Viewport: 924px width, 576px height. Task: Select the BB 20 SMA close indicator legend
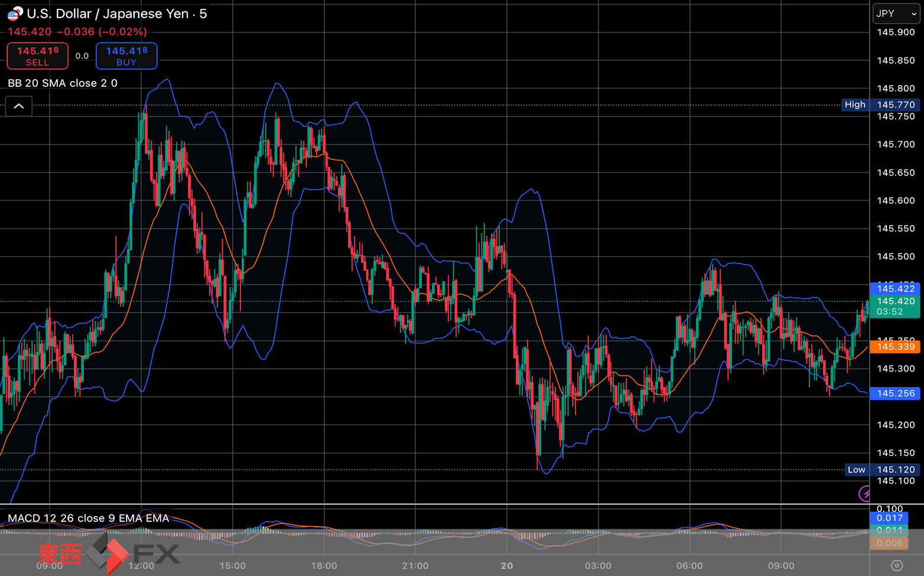point(63,83)
